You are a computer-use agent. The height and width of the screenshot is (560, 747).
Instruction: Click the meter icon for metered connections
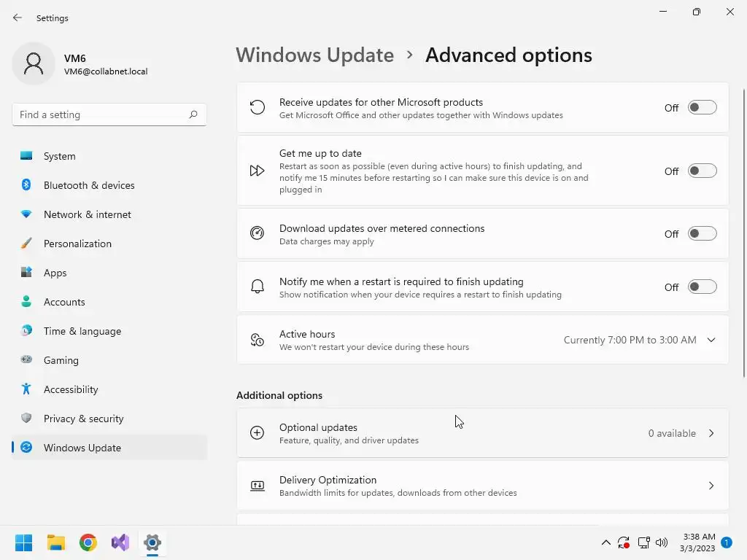point(258,233)
